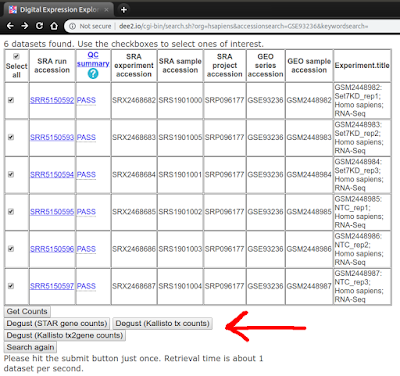The image size is (400, 376).
Task: Select the GSM2448984 GEO sample accession cell
Action: [x=309, y=174]
